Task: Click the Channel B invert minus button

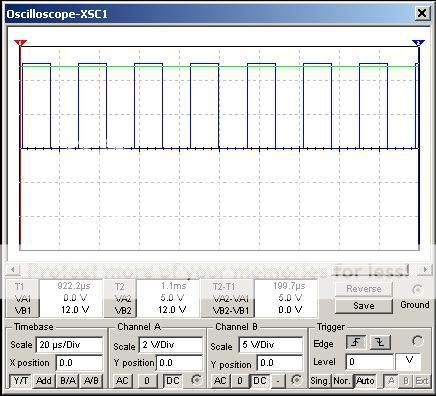Action: (x=278, y=381)
